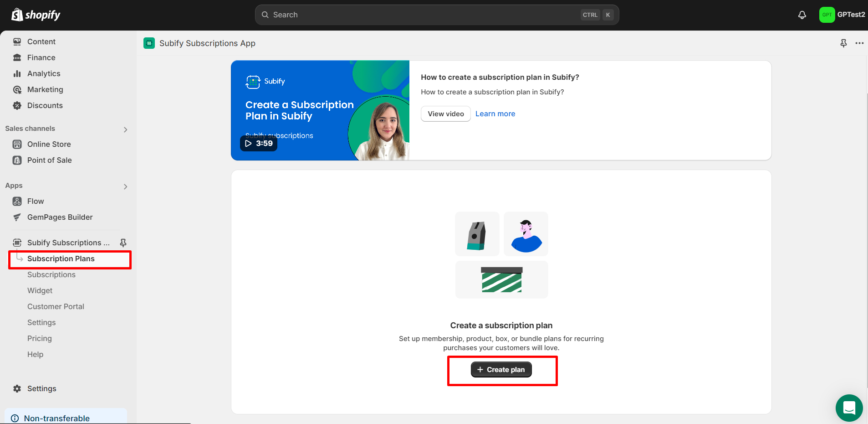This screenshot has height=424, width=868.
Task: Expand the Apps section chevron
Action: (x=125, y=186)
